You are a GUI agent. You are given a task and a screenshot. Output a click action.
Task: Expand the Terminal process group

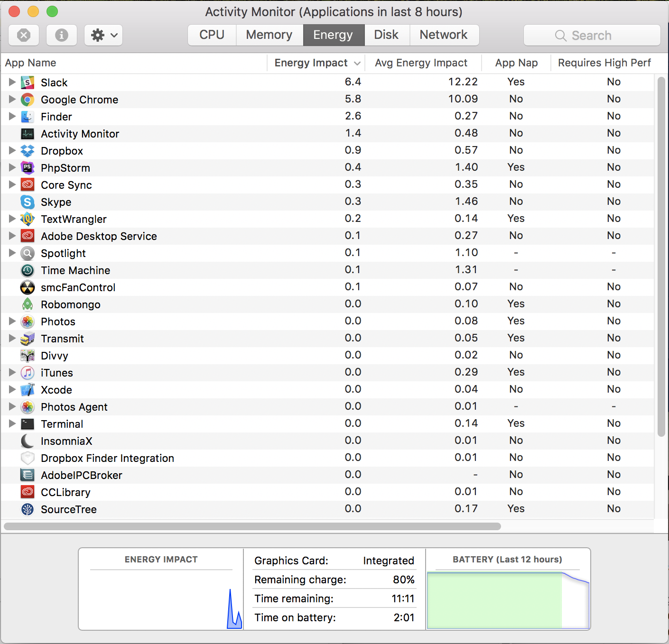click(12, 423)
